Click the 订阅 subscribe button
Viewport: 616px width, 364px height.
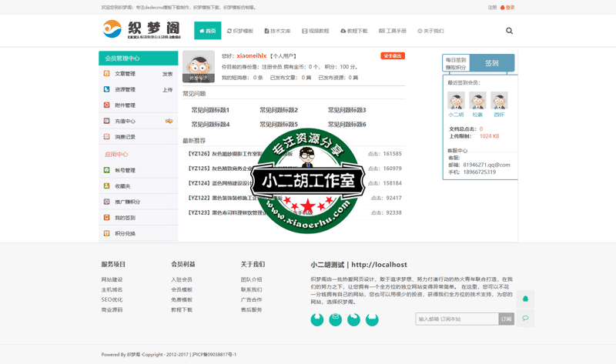[506, 319]
